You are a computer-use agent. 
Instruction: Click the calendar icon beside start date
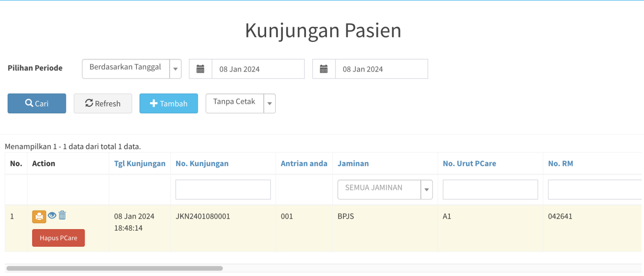[x=200, y=69]
